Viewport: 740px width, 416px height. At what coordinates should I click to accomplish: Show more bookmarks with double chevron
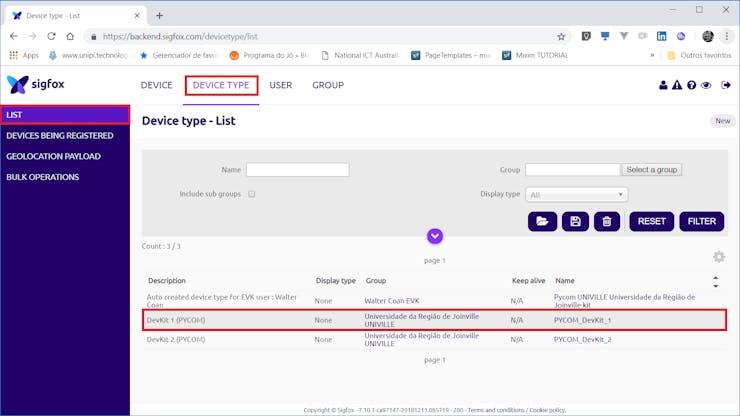[652, 55]
